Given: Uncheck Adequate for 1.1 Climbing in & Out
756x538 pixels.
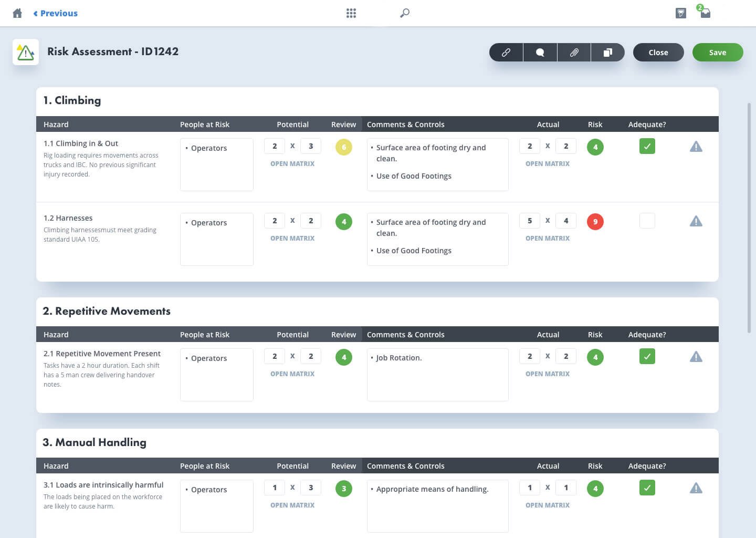Looking at the screenshot, I should click(x=647, y=146).
